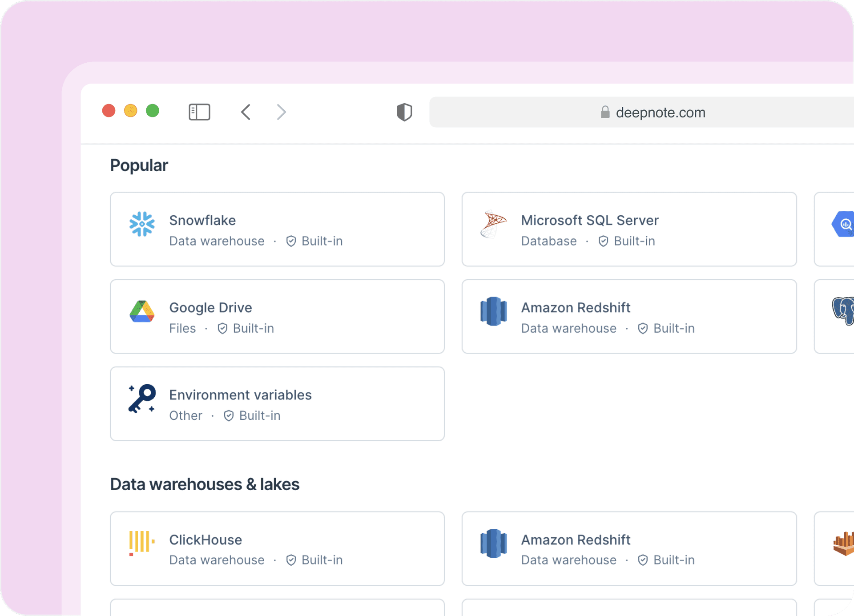Click the Environment variables key icon
Viewport: 854px width, 616px height.
[142, 399]
